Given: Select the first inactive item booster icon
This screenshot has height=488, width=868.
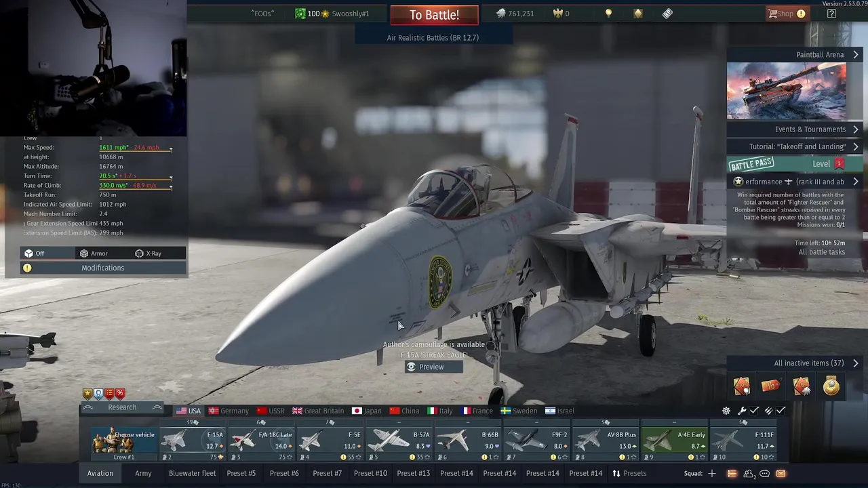Looking at the screenshot, I should (742, 386).
